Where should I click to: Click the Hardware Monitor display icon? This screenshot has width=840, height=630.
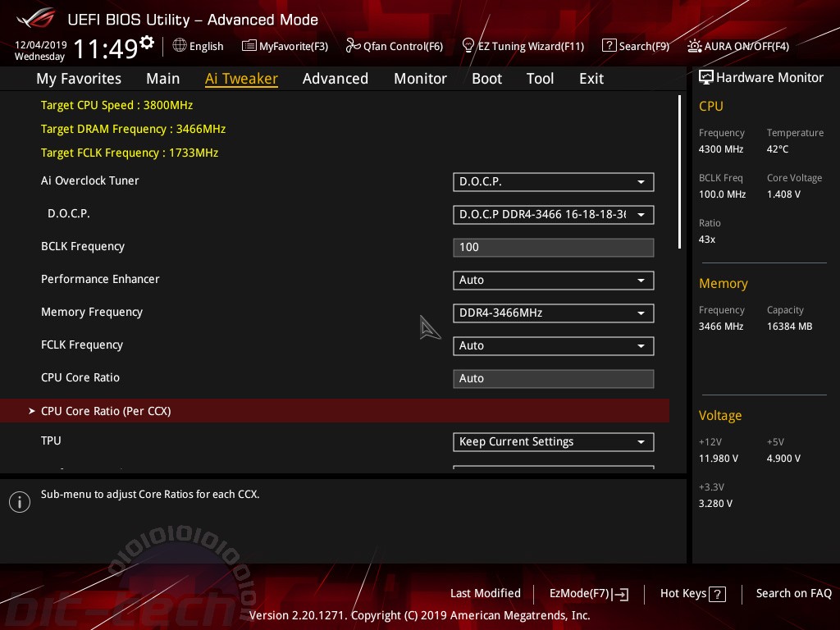coord(706,78)
